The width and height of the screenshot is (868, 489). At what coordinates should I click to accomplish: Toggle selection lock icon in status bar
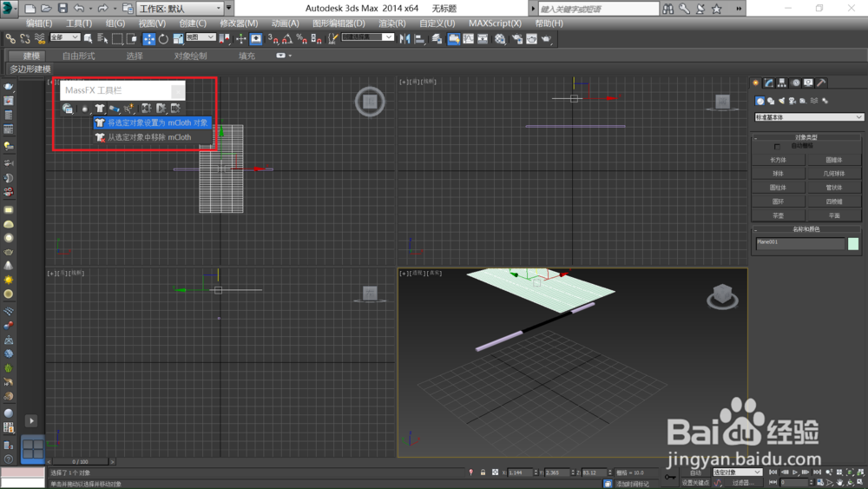483,472
